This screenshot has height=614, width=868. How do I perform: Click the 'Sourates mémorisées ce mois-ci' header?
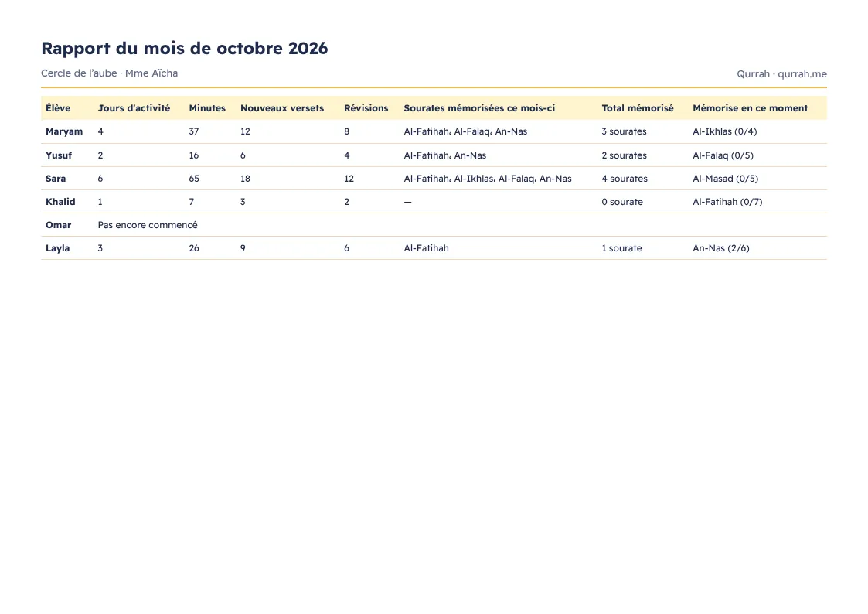(479, 108)
